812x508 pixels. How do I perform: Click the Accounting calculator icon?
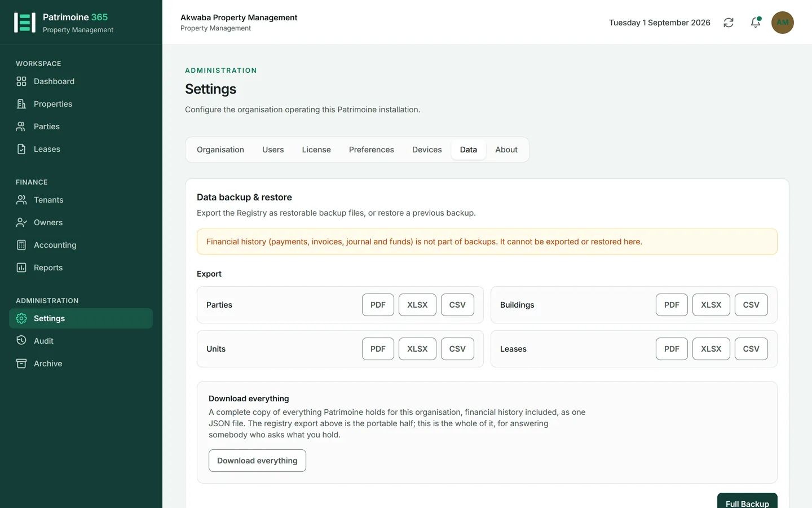(x=21, y=245)
